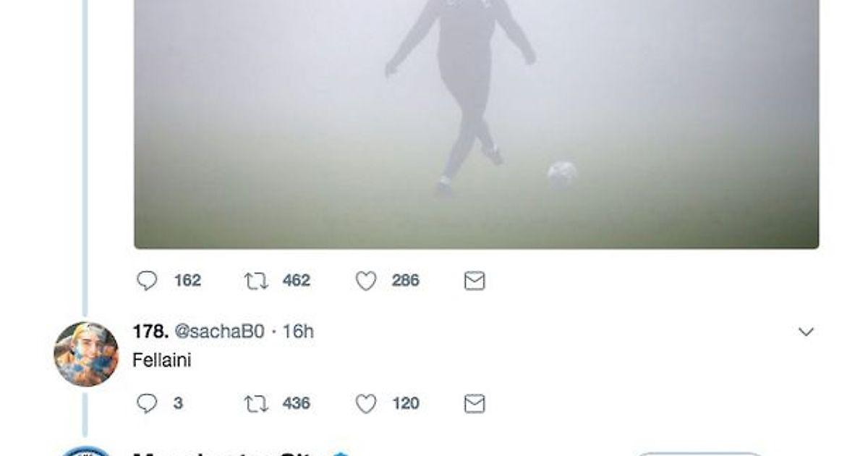Click the reply bubble icon under the foggy photo
This screenshot has height=456, width=868.
pos(147,281)
